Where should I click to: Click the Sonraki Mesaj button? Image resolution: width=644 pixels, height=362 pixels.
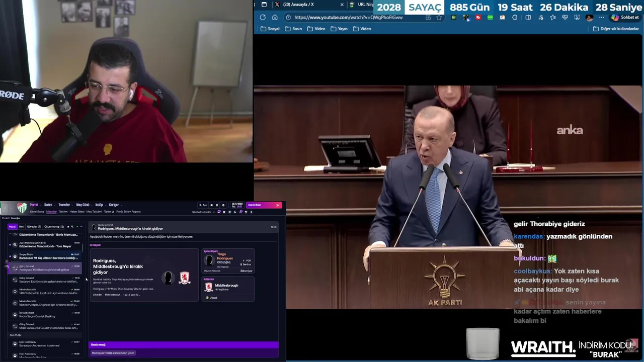pyautogui.click(x=264, y=205)
